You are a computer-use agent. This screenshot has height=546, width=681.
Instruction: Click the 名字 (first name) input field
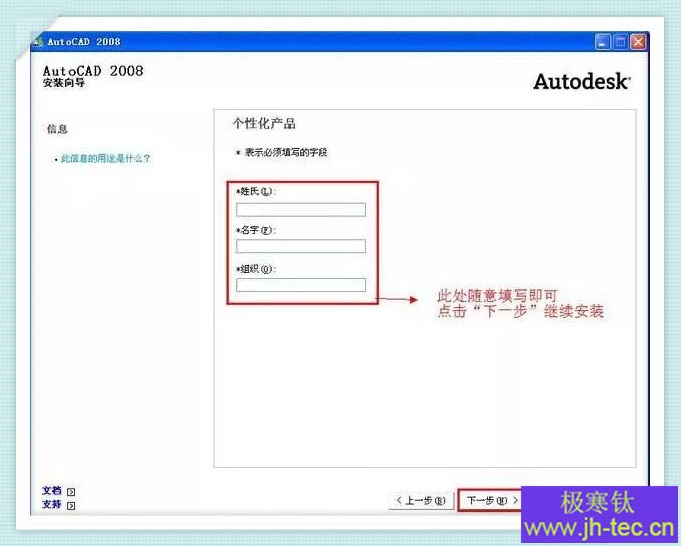pyautogui.click(x=301, y=246)
